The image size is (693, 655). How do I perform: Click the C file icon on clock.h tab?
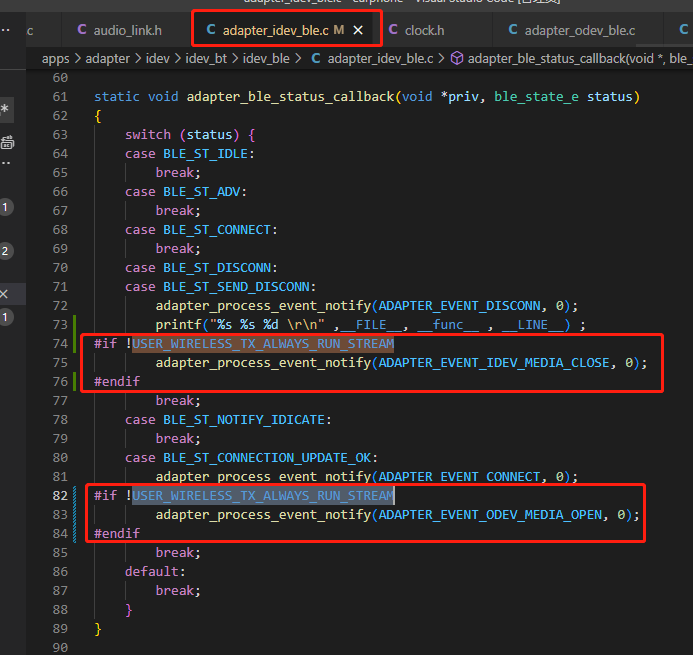pos(393,30)
